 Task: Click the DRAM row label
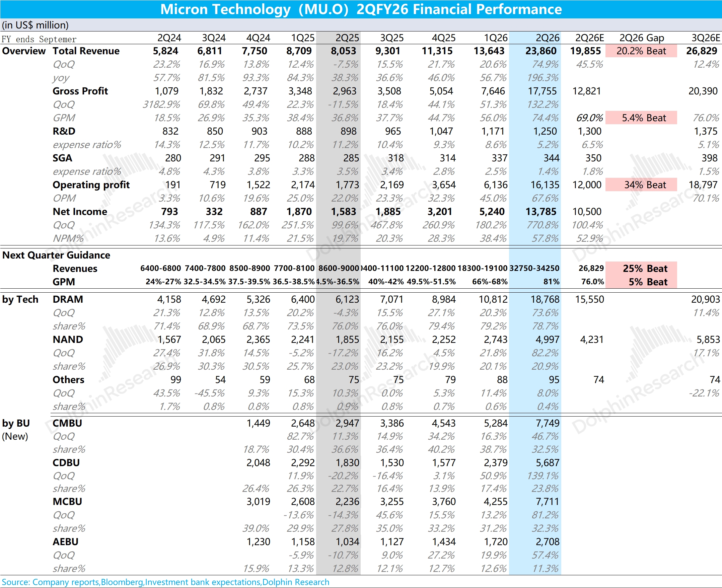pos(68,299)
